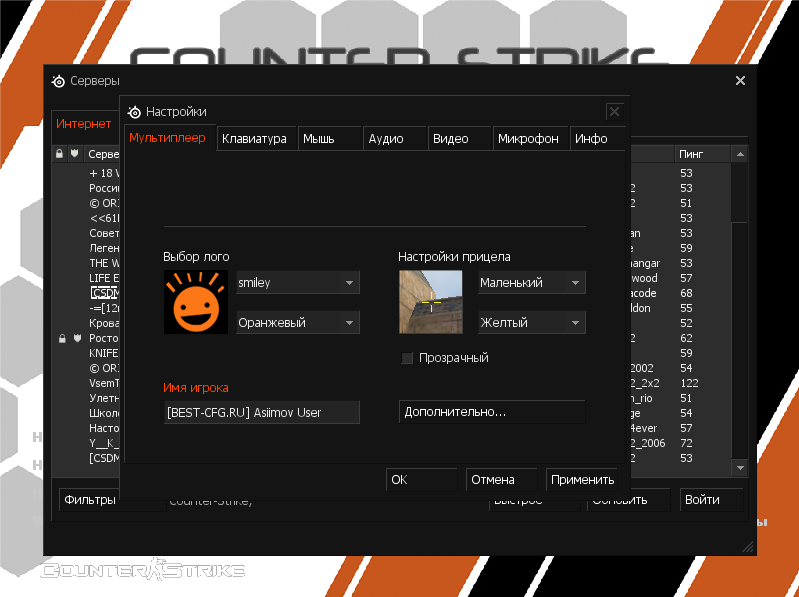Select the THE W server row
The height and width of the screenshot is (597, 799).
[x=104, y=263]
